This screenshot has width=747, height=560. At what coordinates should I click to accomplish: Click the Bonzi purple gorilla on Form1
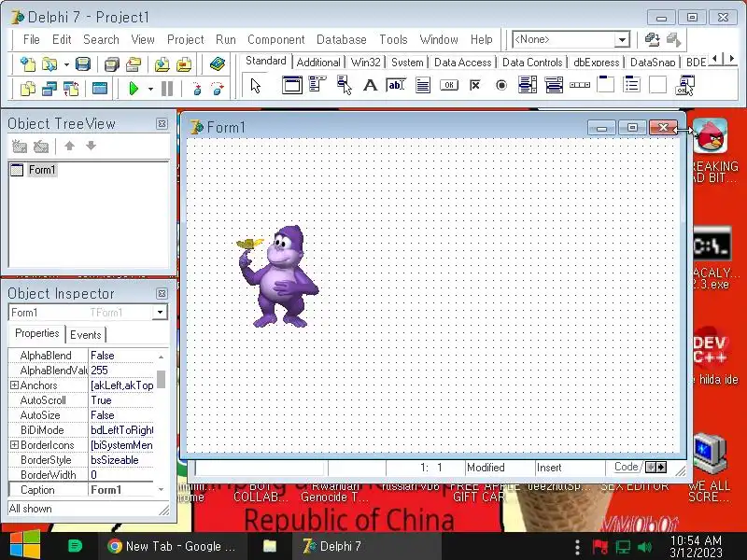(x=278, y=276)
